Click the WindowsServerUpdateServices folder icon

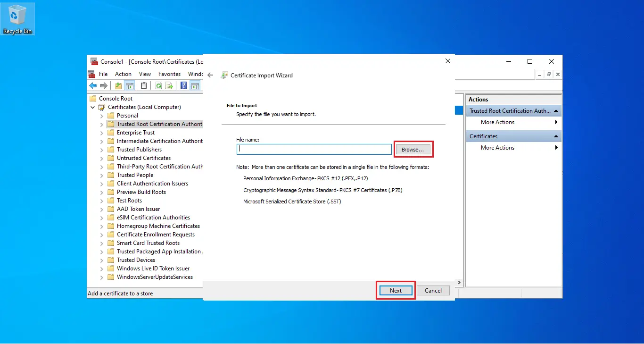coord(111,277)
